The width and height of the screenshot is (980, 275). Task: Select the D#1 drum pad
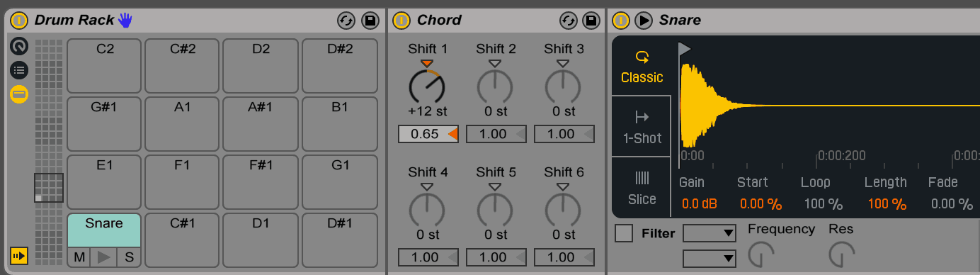[x=340, y=240]
